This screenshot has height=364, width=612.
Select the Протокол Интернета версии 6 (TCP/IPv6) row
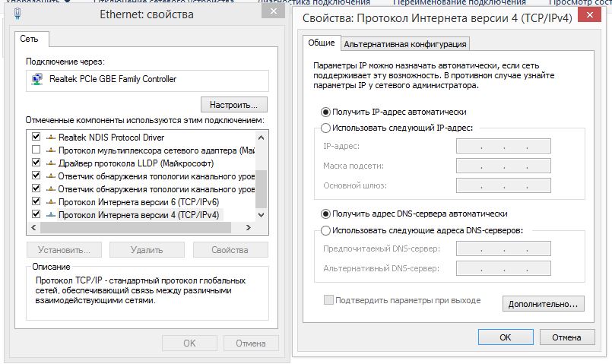141,201
